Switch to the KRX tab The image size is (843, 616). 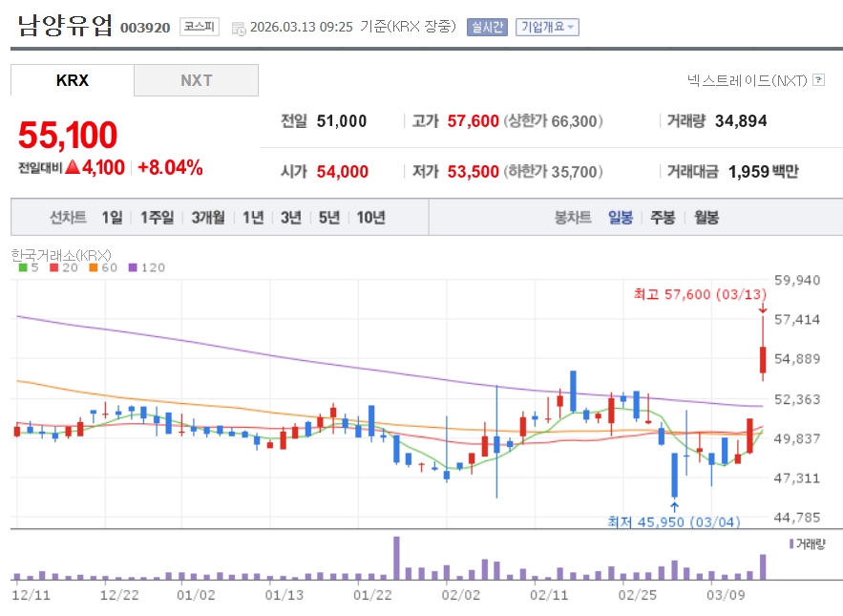point(72,80)
